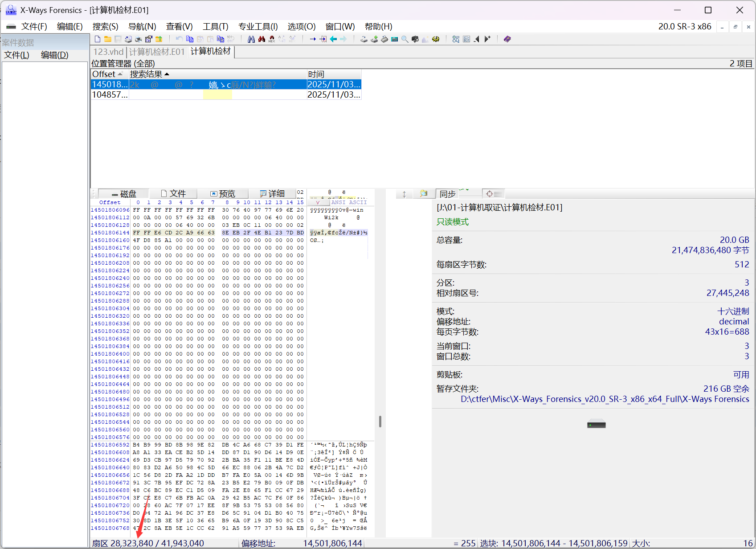
Task: Click the Open folder toolbar icon
Action: (108, 39)
